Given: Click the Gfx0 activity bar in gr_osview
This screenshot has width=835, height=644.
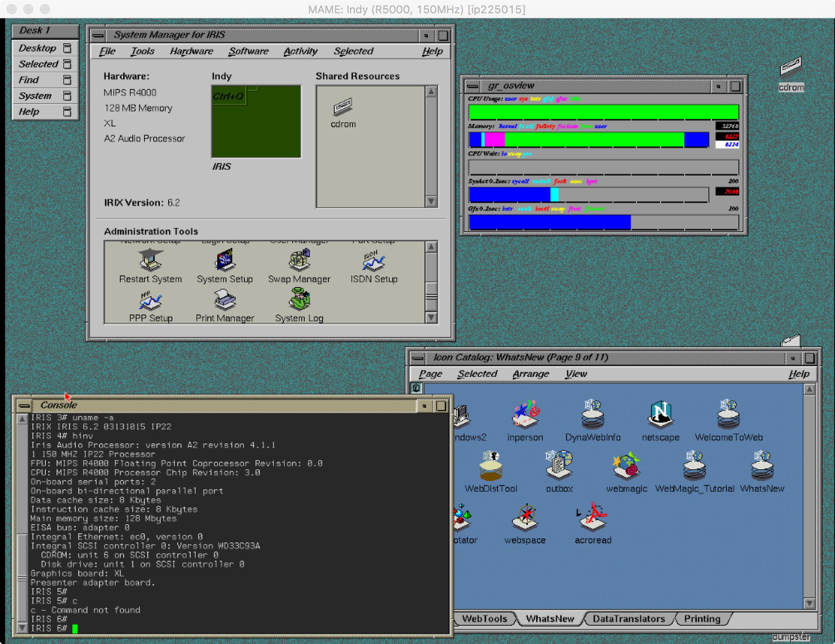Looking at the screenshot, I should coord(604,222).
